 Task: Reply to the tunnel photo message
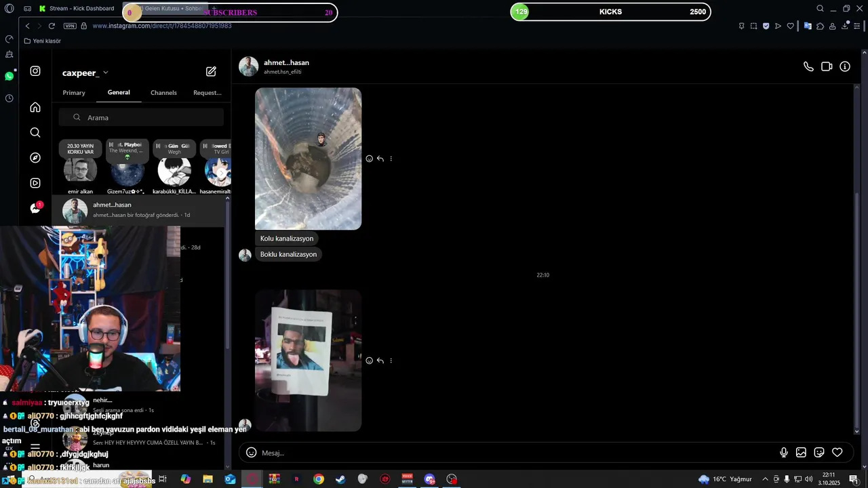[x=380, y=159]
